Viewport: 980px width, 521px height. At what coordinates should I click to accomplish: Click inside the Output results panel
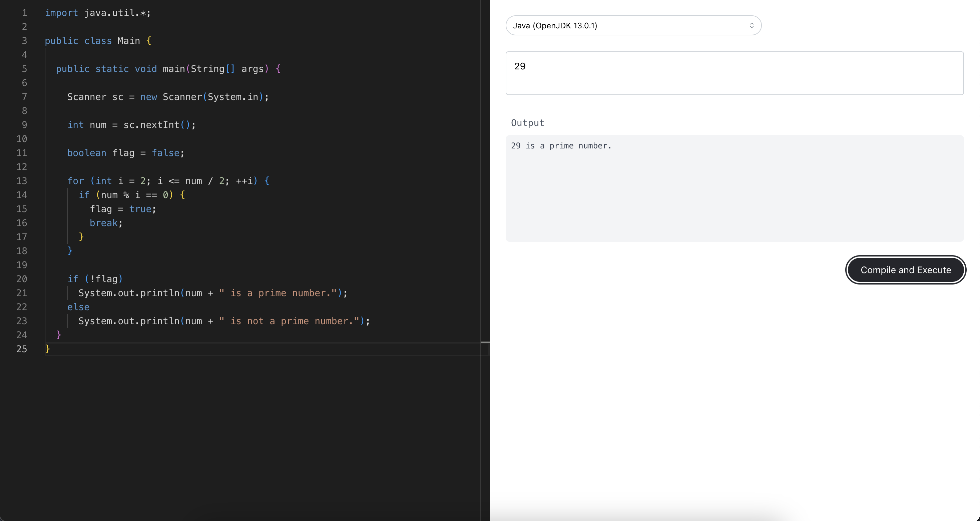tap(733, 188)
